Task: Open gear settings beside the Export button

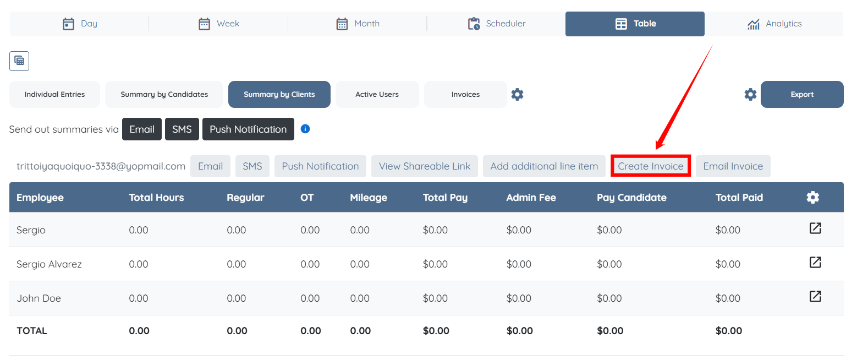Action: (x=750, y=95)
